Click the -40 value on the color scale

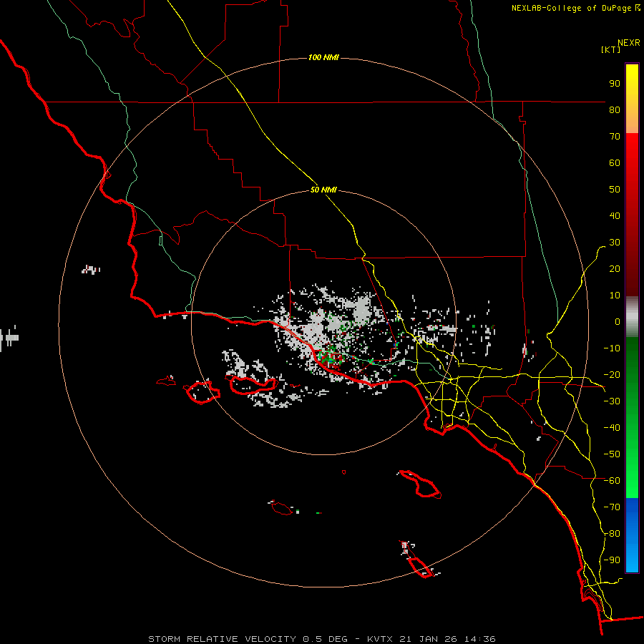click(612, 428)
